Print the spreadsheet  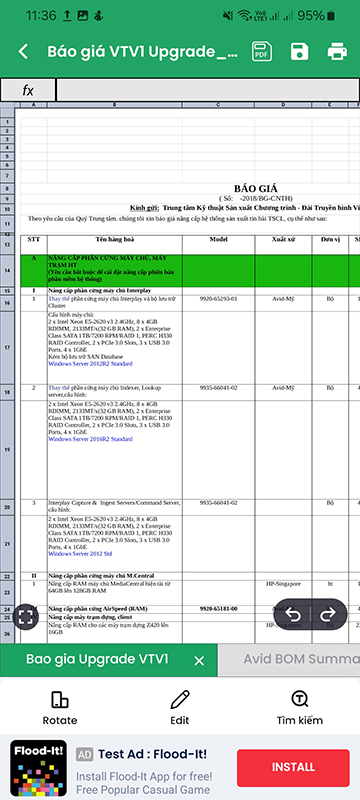(337, 52)
